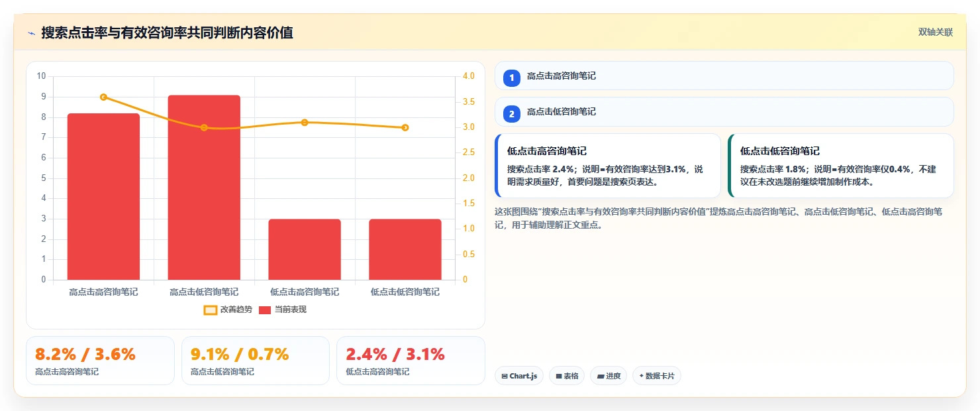The width and height of the screenshot is (980, 411).
Task: Click the 8.2% / 3.6% stat card
Action: point(100,361)
